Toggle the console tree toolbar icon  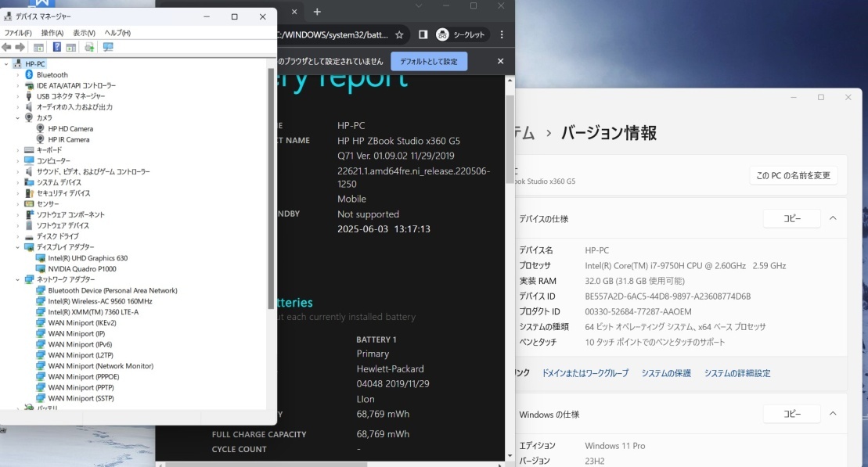(x=39, y=48)
